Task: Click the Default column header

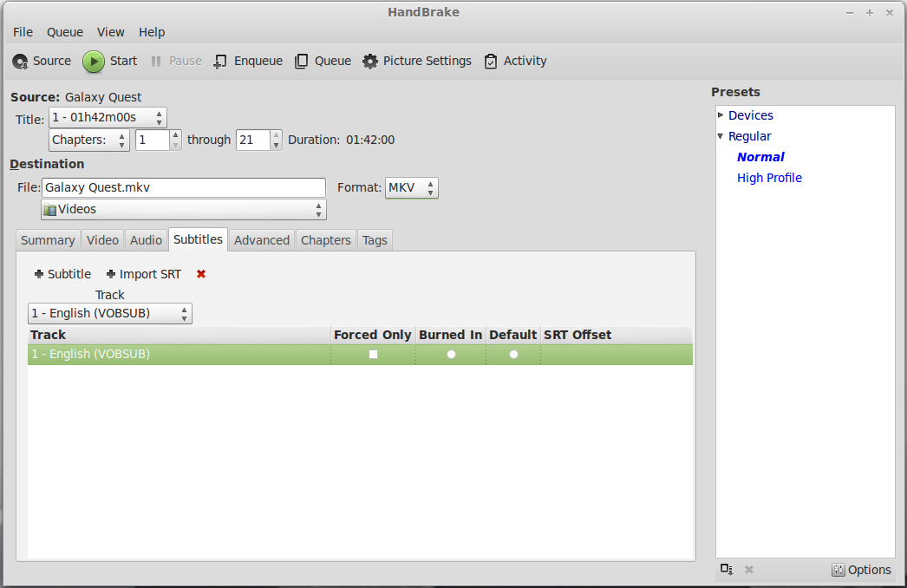Action: click(x=513, y=335)
